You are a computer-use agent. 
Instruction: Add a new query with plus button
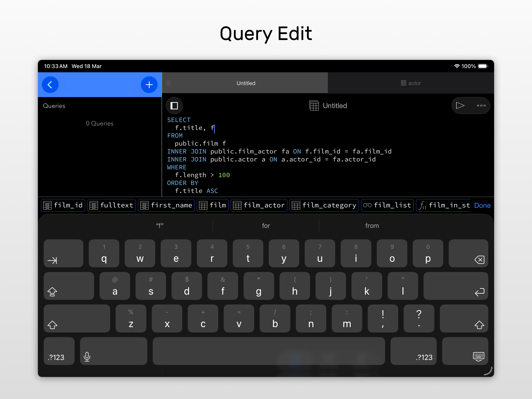(149, 85)
